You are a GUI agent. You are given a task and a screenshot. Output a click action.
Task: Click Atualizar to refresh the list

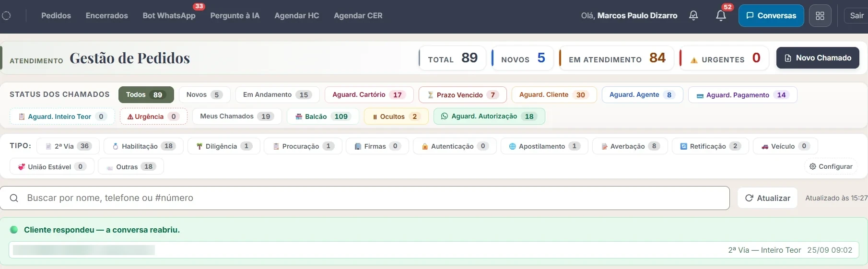coord(767,198)
